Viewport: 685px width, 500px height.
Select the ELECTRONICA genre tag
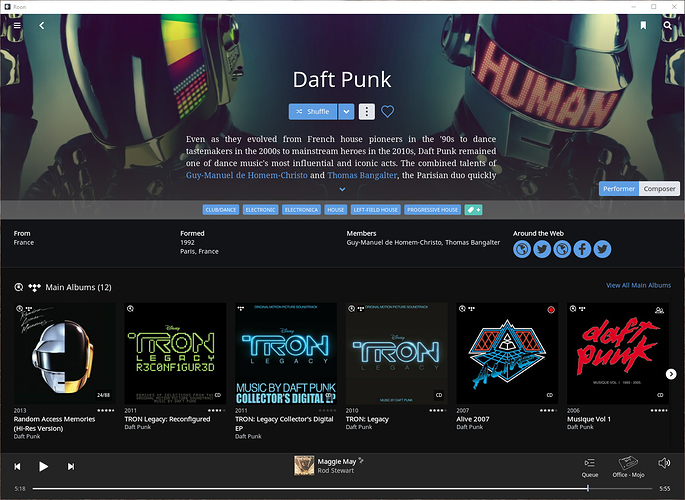click(x=301, y=210)
